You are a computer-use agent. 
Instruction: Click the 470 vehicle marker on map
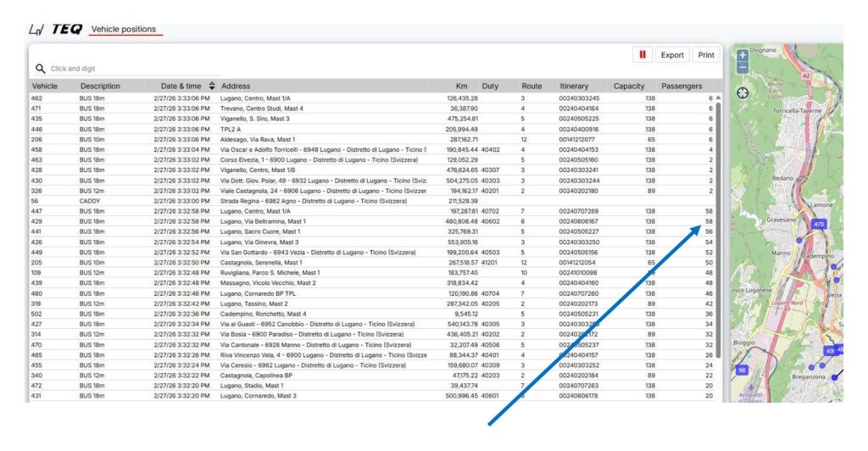point(819,224)
